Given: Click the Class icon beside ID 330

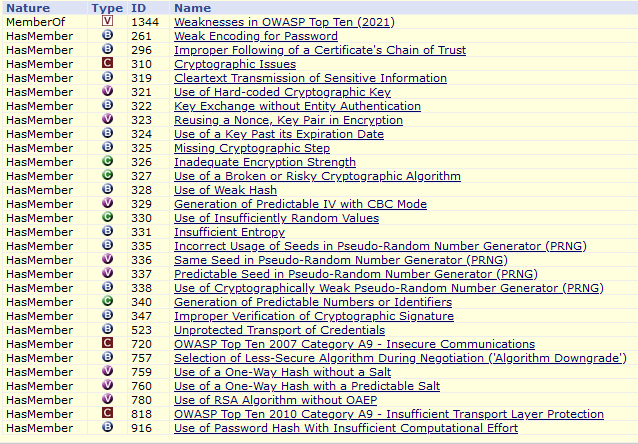Looking at the screenshot, I should coord(107,217).
